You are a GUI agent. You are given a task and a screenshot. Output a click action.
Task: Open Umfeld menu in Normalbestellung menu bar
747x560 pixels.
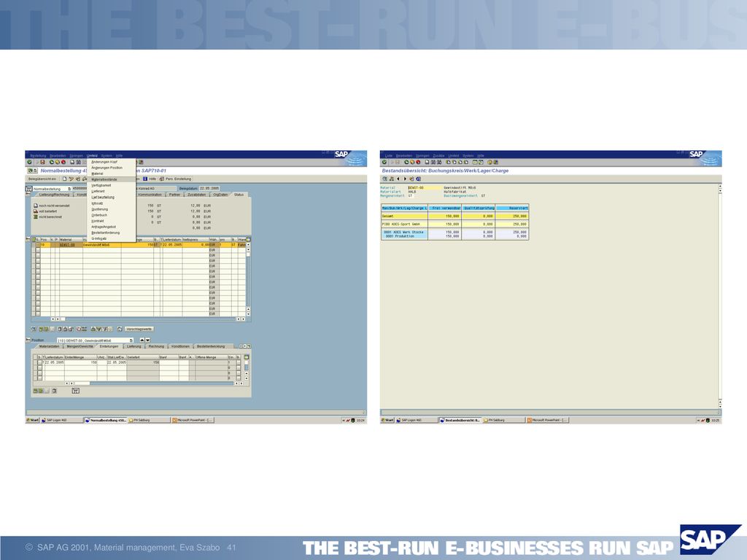[x=92, y=156]
